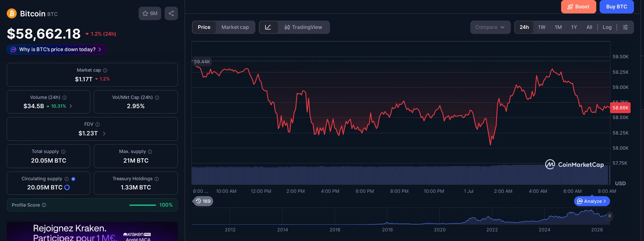Switch to TradingView chart mode
Screen dimensions: 644x241
[x=303, y=27]
